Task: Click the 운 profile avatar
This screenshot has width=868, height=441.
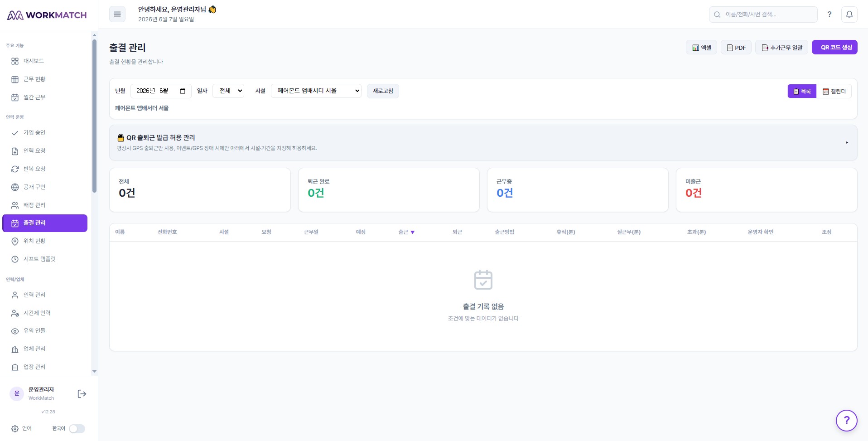Action: (17, 393)
